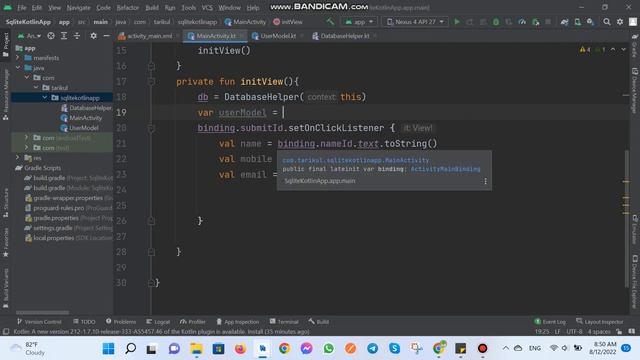This screenshot has height=360, width=640.
Task: Expand the res folder
Action: (x=18, y=158)
